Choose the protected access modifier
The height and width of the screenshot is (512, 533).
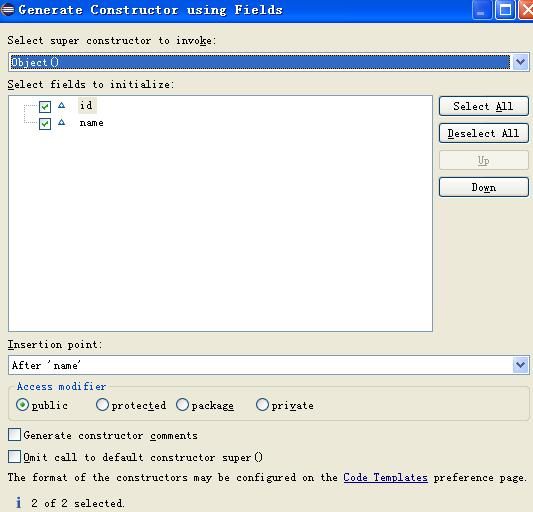102,405
